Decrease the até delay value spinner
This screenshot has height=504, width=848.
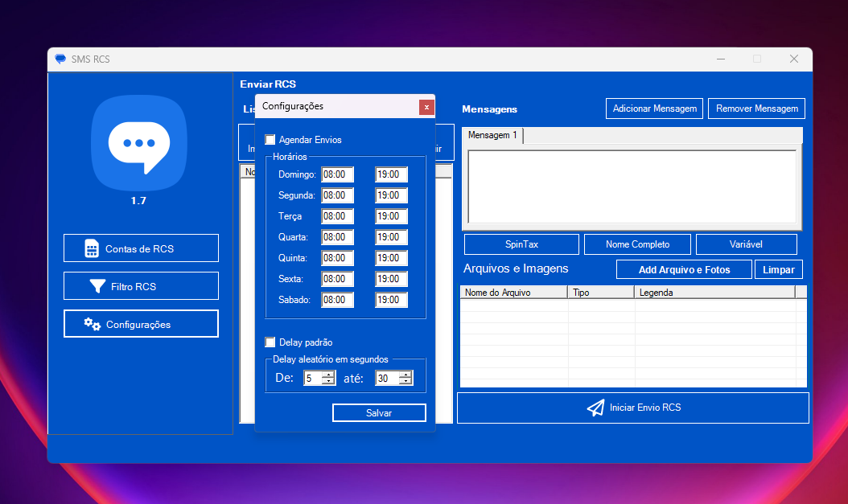[405, 382]
